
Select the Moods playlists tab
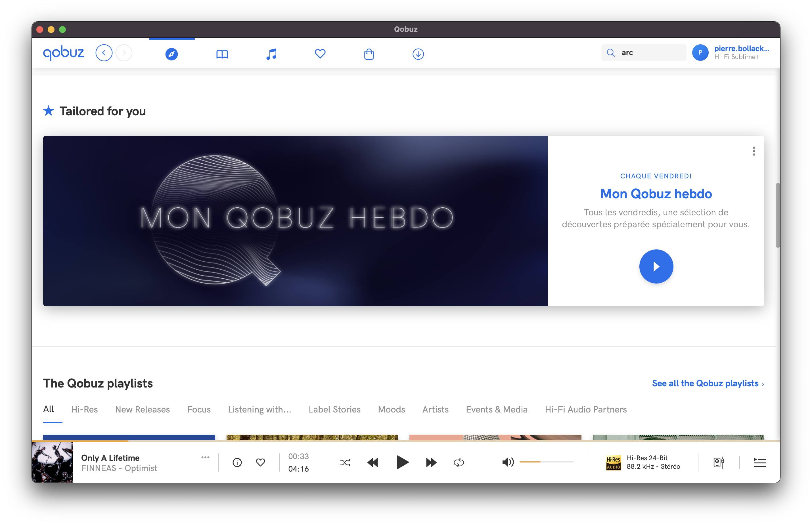coord(391,409)
